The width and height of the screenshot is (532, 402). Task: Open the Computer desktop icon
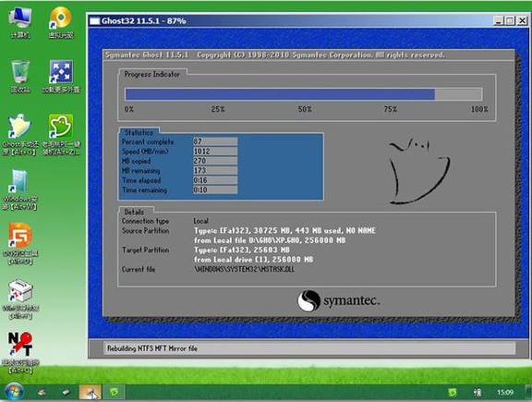[x=20, y=22]
